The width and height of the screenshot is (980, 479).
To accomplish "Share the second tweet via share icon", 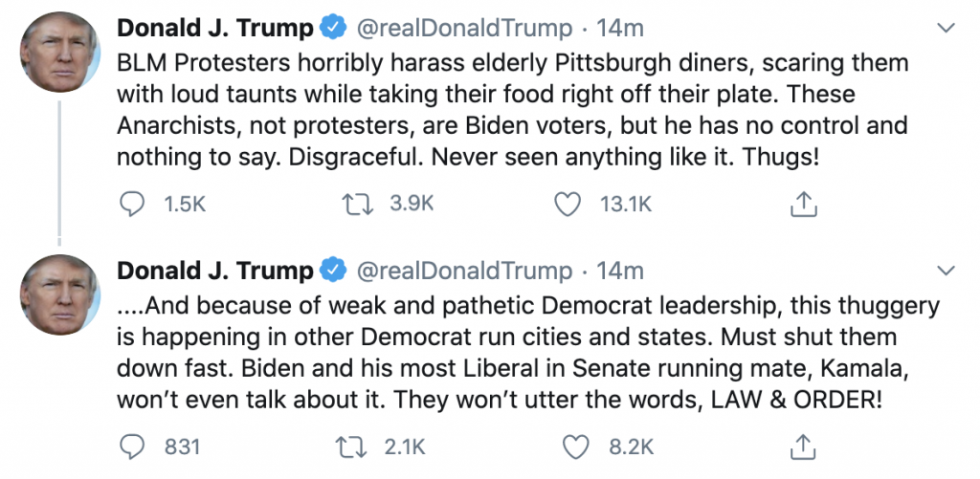I will 804,445.
